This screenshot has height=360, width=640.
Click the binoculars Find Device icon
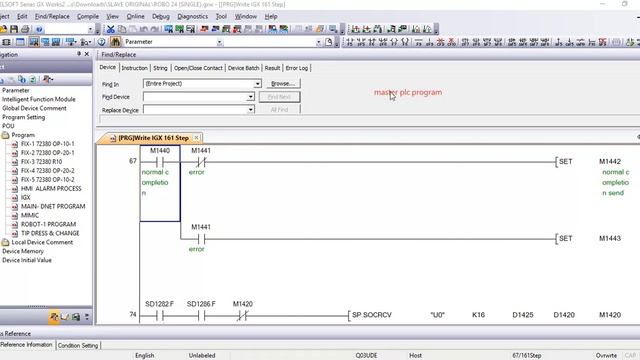[x=116, y=42]
